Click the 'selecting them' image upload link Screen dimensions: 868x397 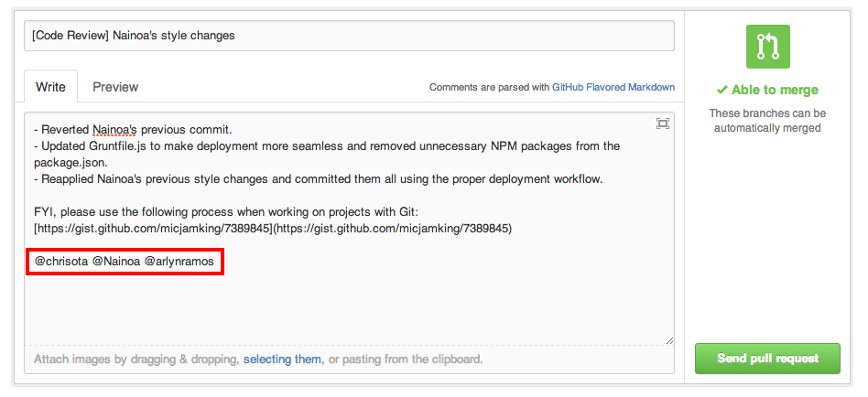point(282,359)
